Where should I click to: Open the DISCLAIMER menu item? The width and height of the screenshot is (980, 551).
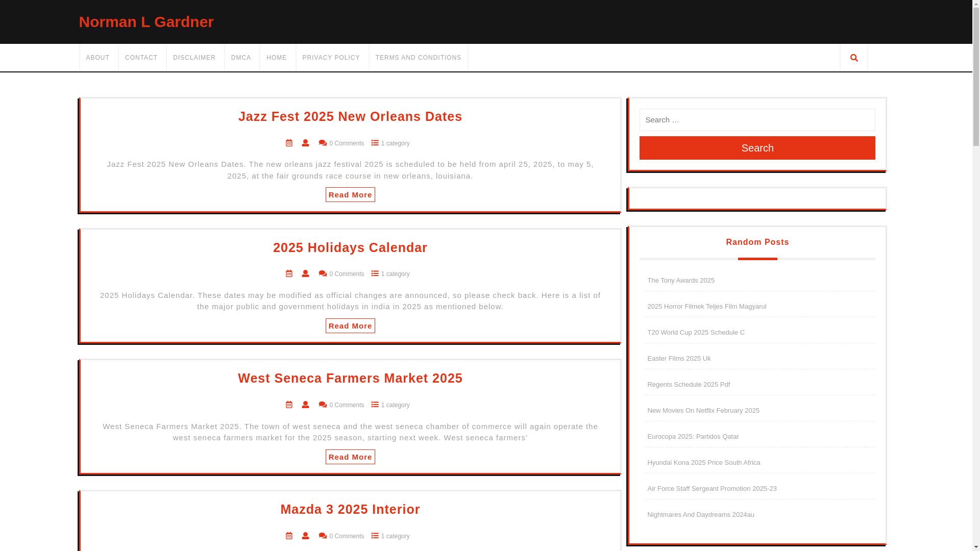(x=194, y=58)
